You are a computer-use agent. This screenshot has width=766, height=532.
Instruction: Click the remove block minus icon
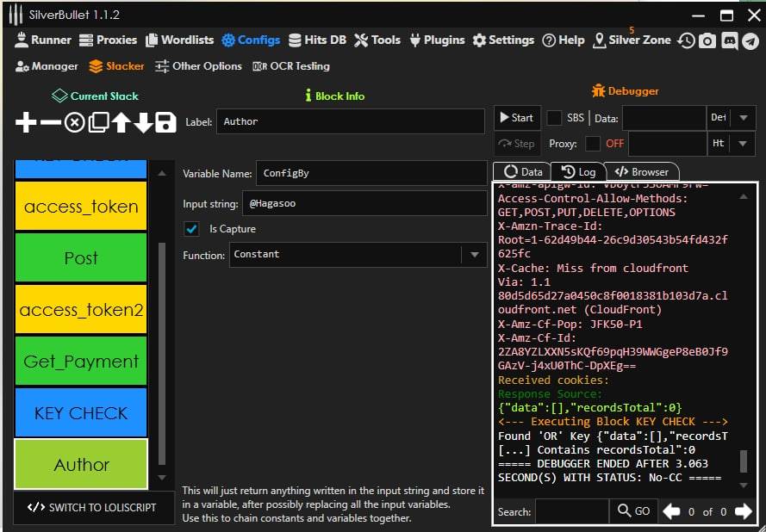[x=51, y=122]
